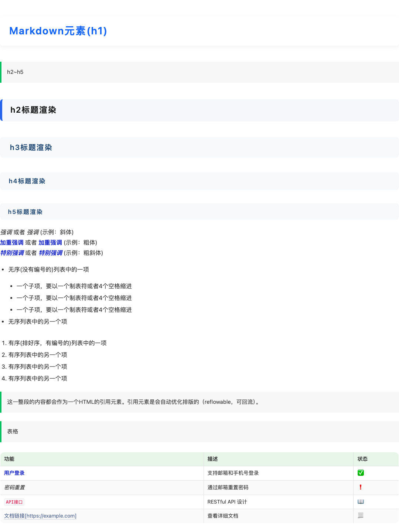Click the 功能 table column header
Viewport: 399px width, 532px height.
pyautogui.click(x=9, y=459)
